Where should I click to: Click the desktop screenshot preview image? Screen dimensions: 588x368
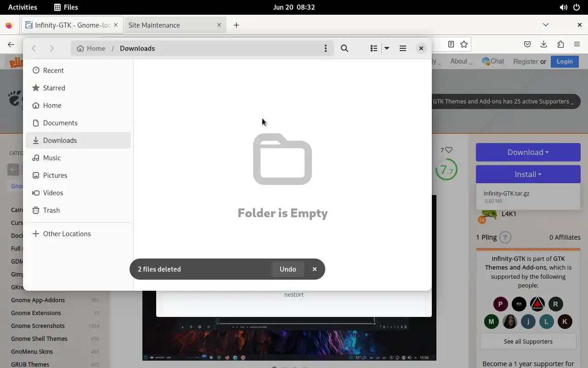pyautogui.click(x=289, y=338)
